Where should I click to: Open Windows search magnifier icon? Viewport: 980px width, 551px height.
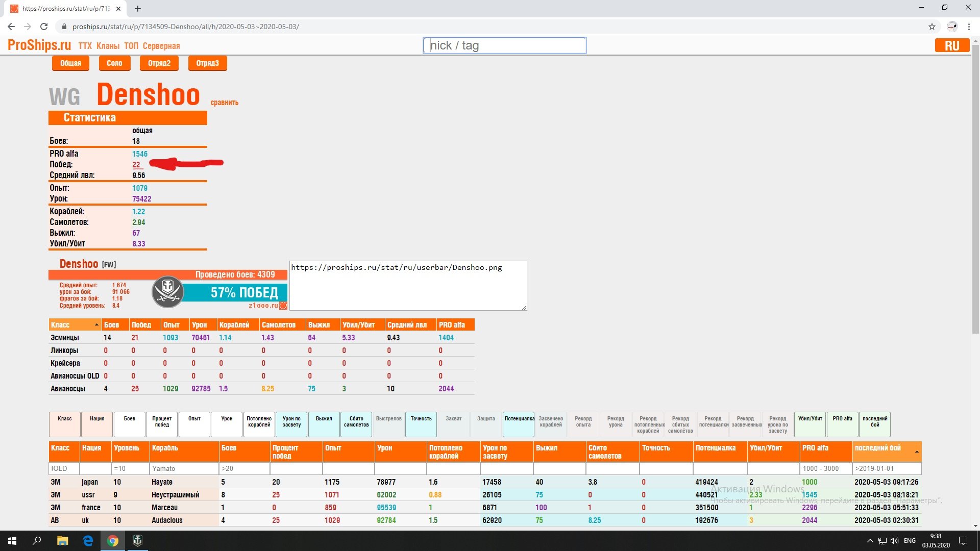tap(37, 540)
